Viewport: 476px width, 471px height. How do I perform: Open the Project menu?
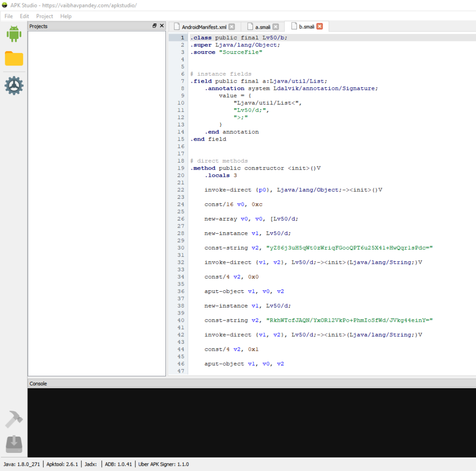[45, 16]
